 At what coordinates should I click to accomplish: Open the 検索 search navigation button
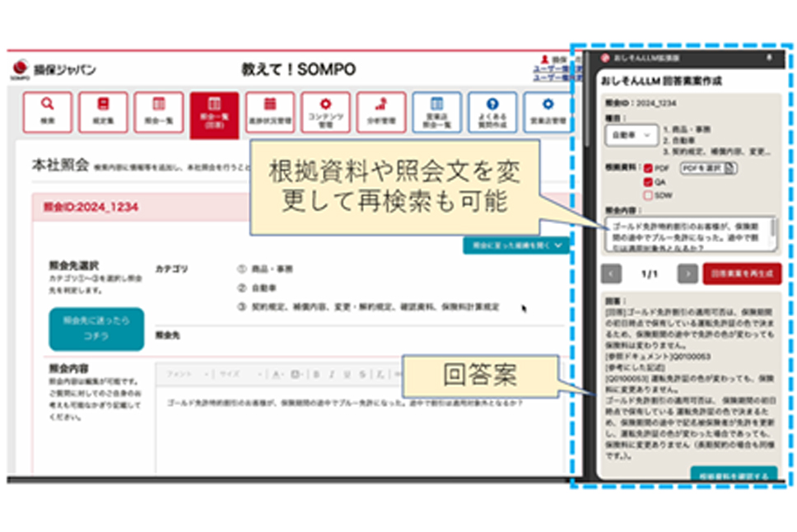[47, 112]
